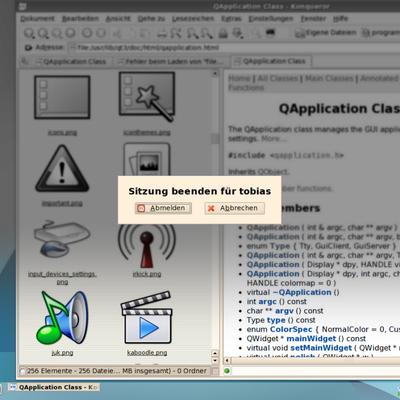This screenshot has height=400, width=400.
Task: Click the juk.png file name
Action: click(62, 352)
